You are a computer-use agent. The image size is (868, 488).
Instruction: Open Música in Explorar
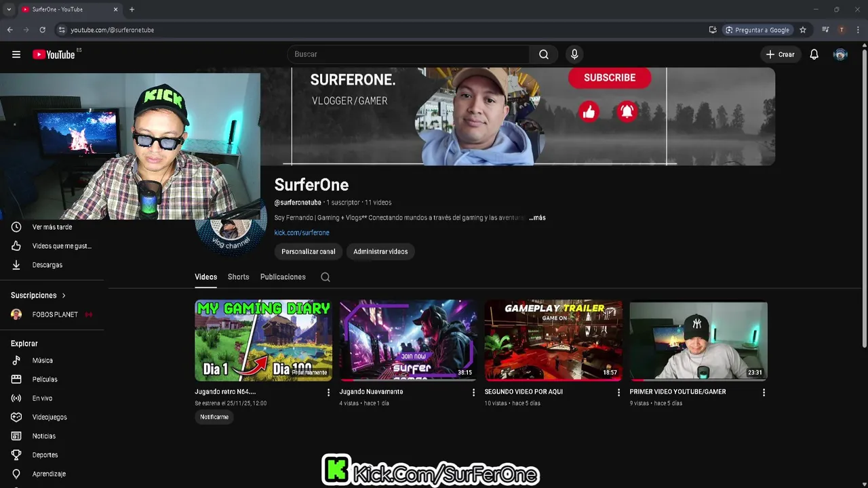pos(52,361)
